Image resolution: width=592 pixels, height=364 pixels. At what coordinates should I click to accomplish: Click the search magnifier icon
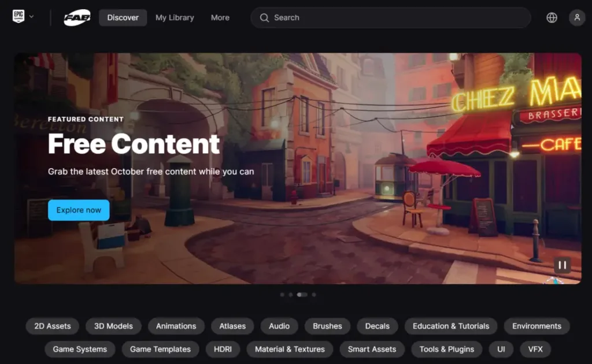264,17
